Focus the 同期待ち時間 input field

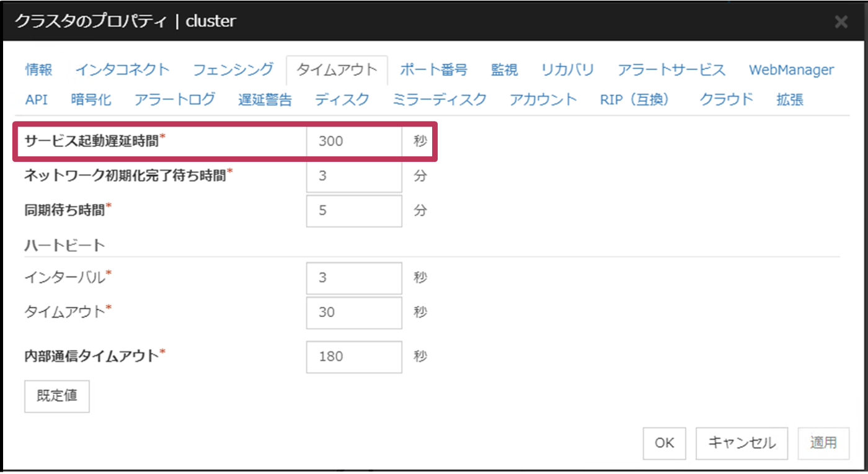(354, 211)
